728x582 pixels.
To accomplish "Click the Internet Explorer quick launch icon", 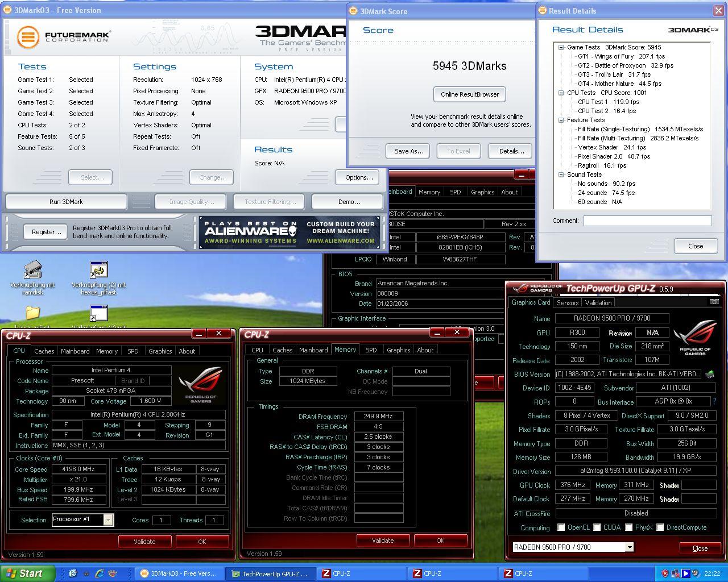I will [x=100, y=573].
